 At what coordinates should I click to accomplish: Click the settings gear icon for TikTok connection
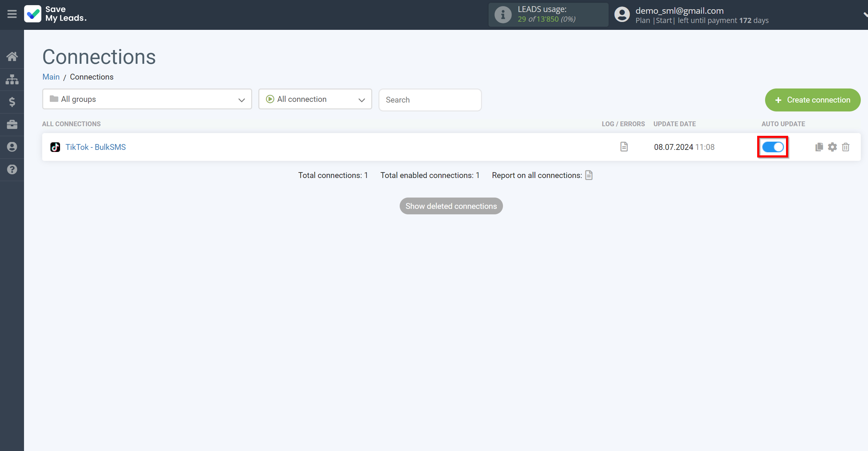[832, 146]
